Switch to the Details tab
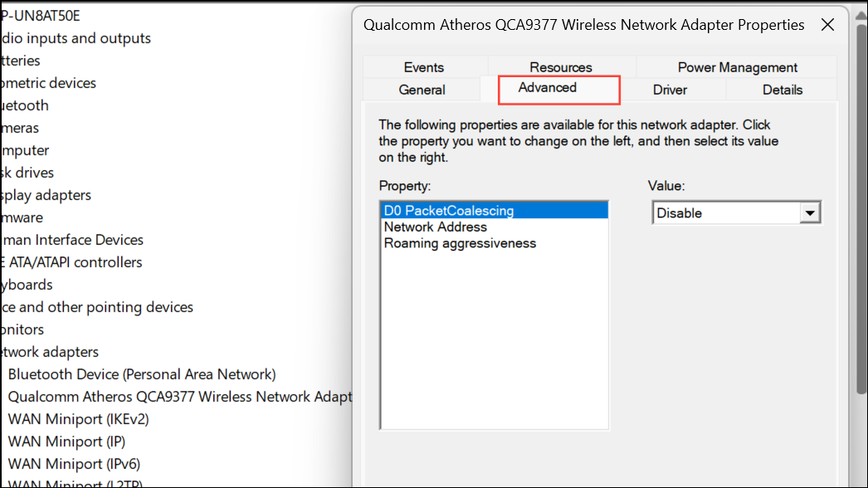The height and width of the screenshot is (488, 868). click(x=783, y=90)
